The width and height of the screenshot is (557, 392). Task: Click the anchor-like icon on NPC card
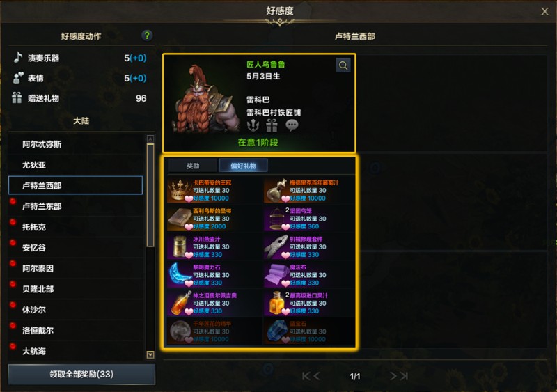253,125
